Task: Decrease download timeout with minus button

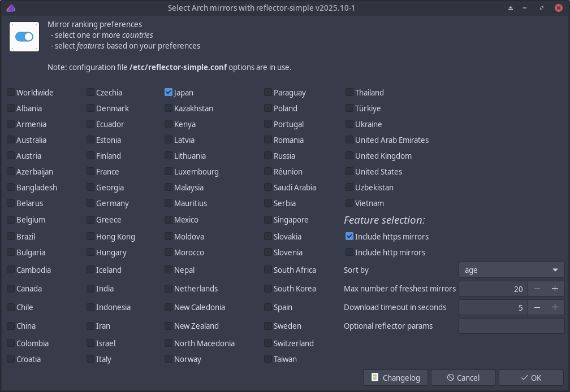Action: 537,307
